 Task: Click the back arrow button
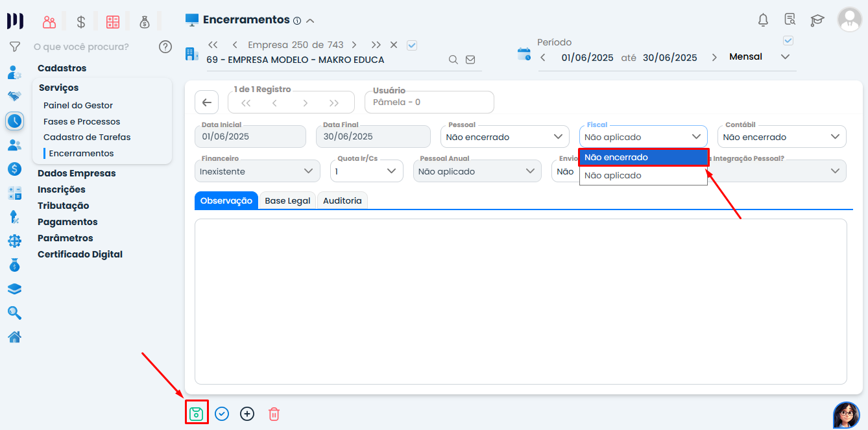click(x=206, y=102)
